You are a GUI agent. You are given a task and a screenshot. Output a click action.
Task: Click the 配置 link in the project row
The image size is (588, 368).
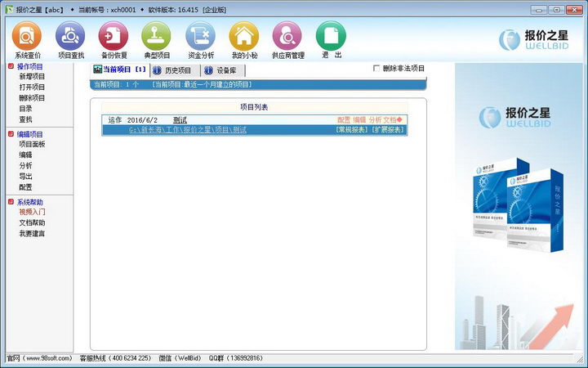pos(344,120)
